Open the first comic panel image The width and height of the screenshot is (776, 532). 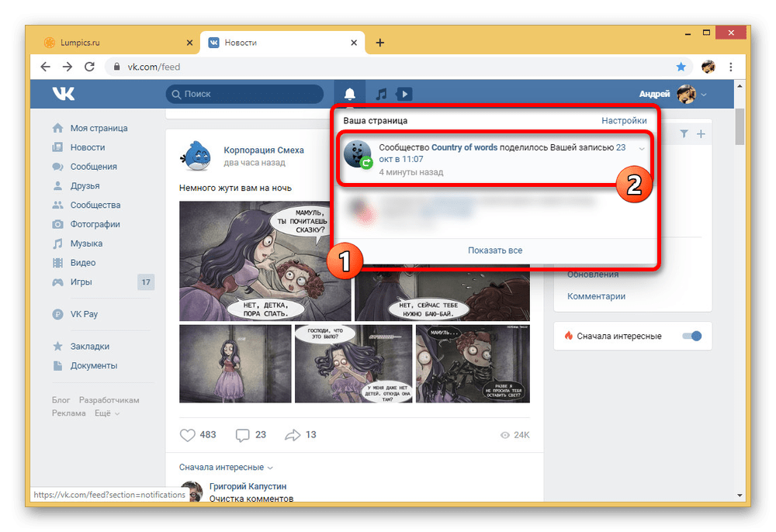tap(265, 261)
